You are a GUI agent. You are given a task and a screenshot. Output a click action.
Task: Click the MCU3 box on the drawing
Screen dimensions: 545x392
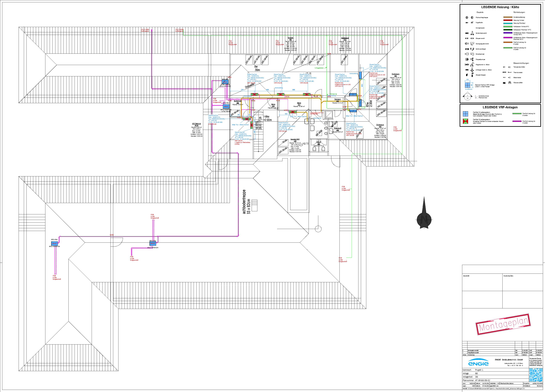click(226, 106)
